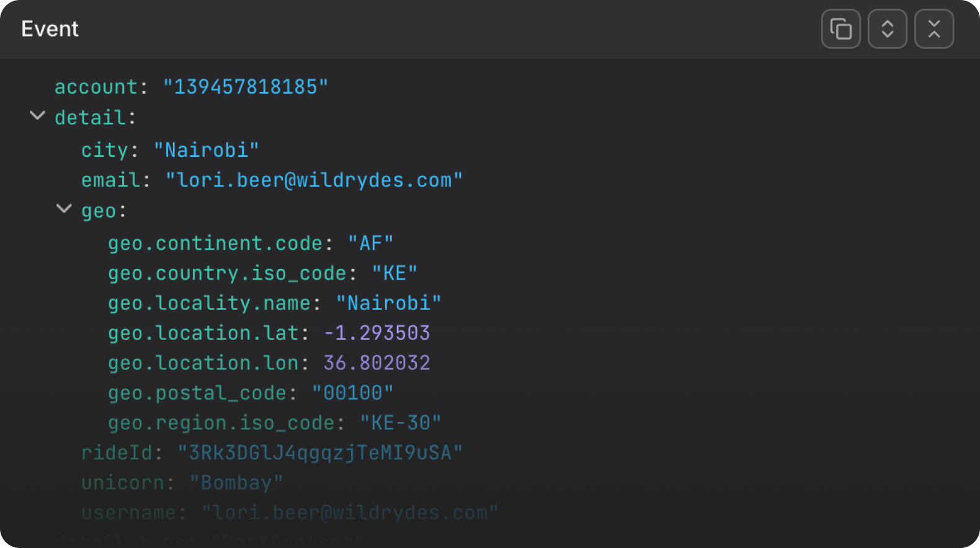
Task: Copy the event JSON to clipboard
Action: (840, 29)
